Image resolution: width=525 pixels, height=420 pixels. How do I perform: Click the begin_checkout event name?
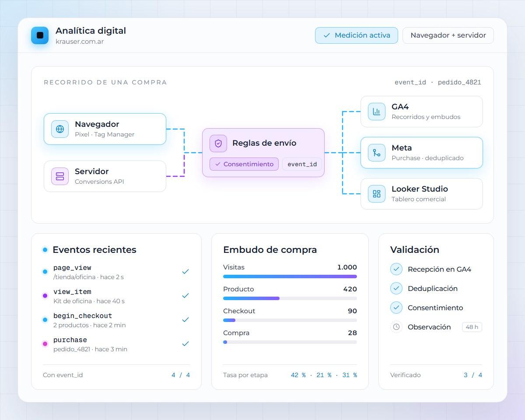point(83,316)
